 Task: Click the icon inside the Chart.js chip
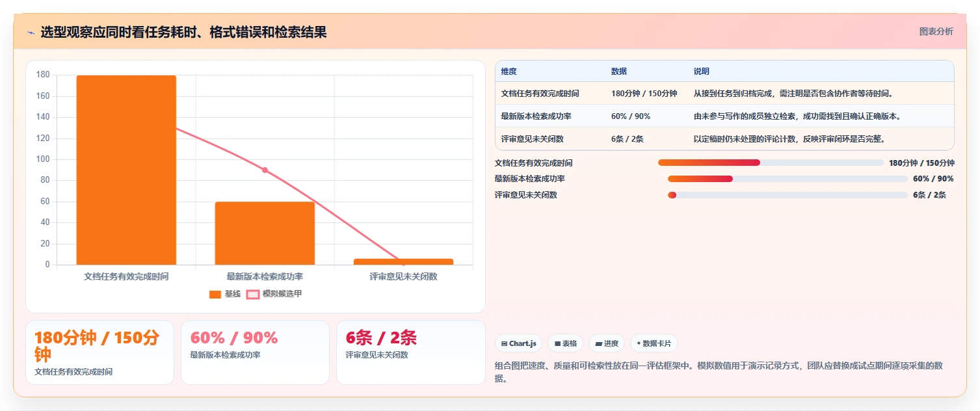[504, 343]
